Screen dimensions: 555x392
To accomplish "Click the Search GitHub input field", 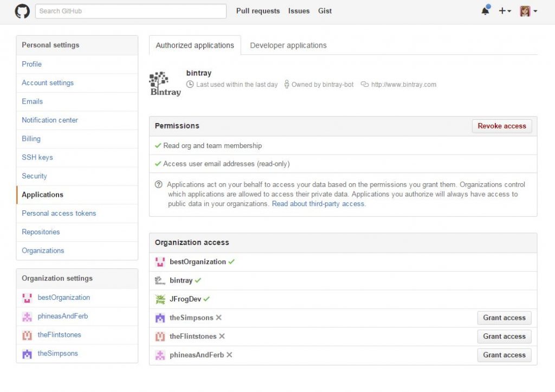I will pyautogui.click(x=130, y=11).
